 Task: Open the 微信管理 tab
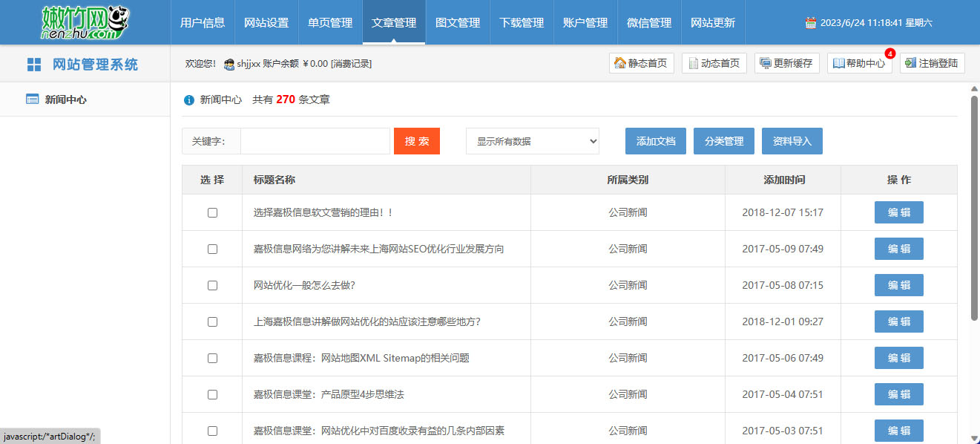tap(648, 22)
